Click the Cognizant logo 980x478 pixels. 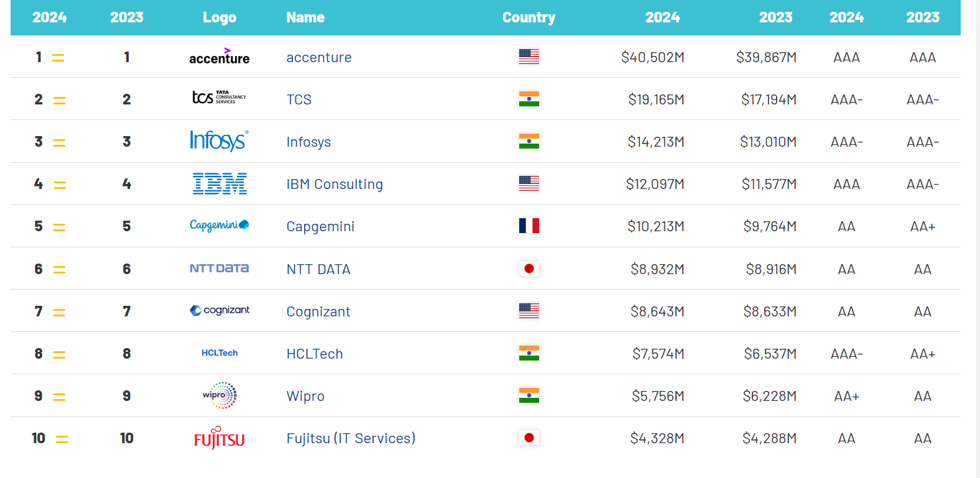point(220,310)
